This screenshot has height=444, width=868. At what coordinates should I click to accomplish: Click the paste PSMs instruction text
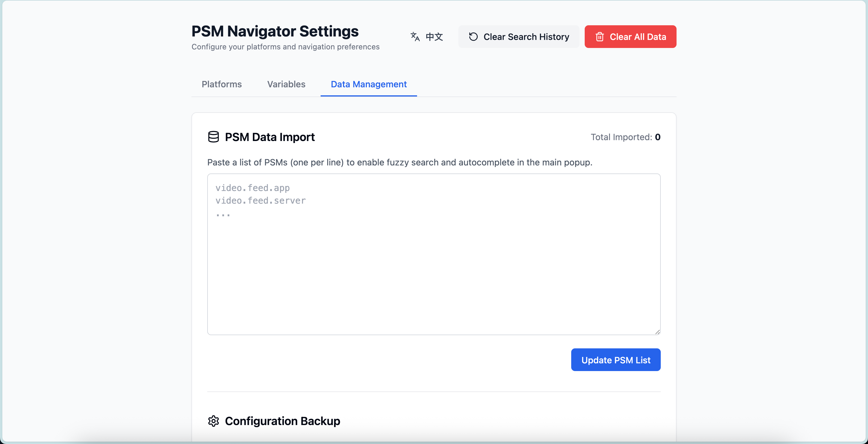tap(399, 162)
